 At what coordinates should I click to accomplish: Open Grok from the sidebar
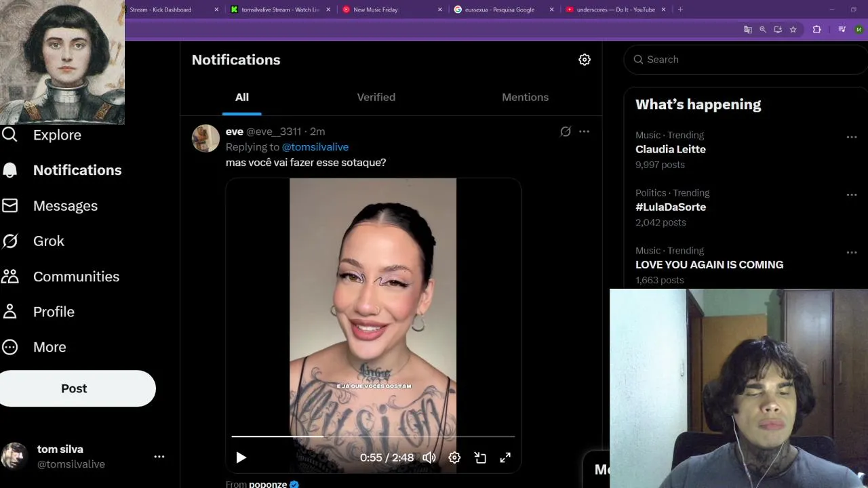coord(34,241)
